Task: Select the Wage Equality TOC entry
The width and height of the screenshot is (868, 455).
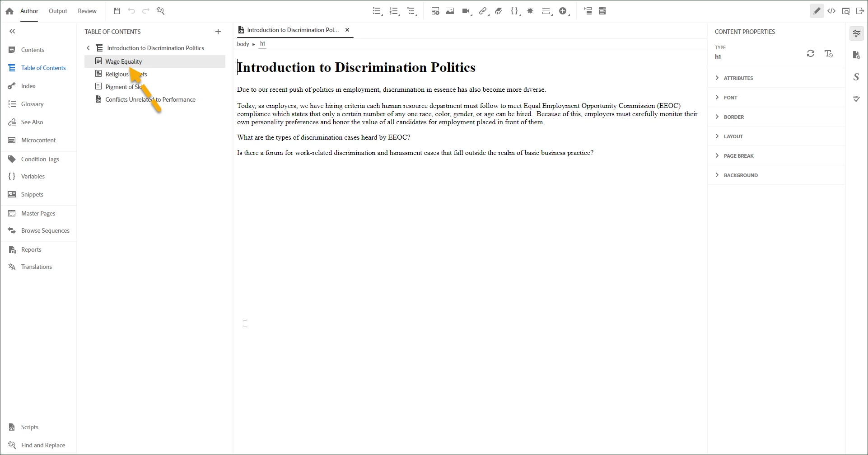Action: click(155, 61)
